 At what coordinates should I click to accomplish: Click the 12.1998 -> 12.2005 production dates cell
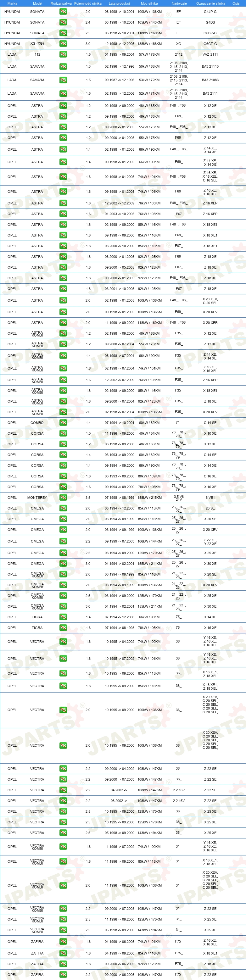click(x=120, y=44)
